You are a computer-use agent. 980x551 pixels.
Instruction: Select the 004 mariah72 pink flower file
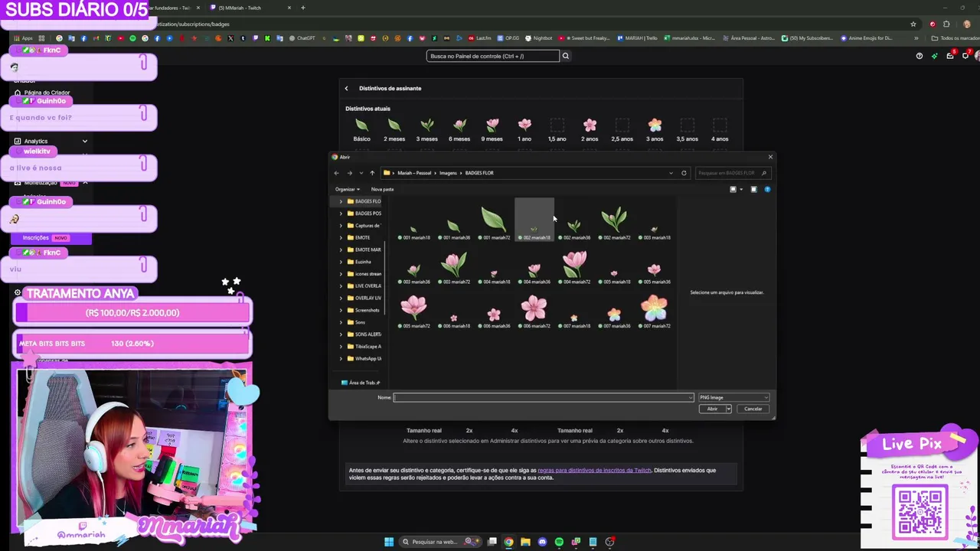click(573, 268)
